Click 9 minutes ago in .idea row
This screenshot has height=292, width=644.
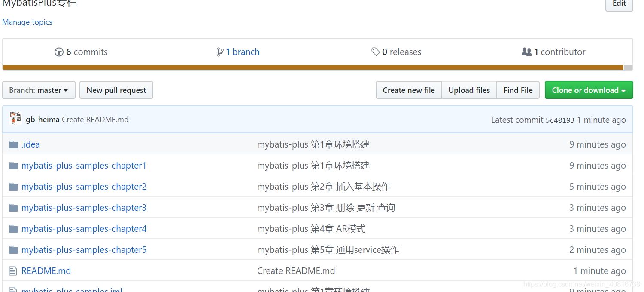[598, 144]
